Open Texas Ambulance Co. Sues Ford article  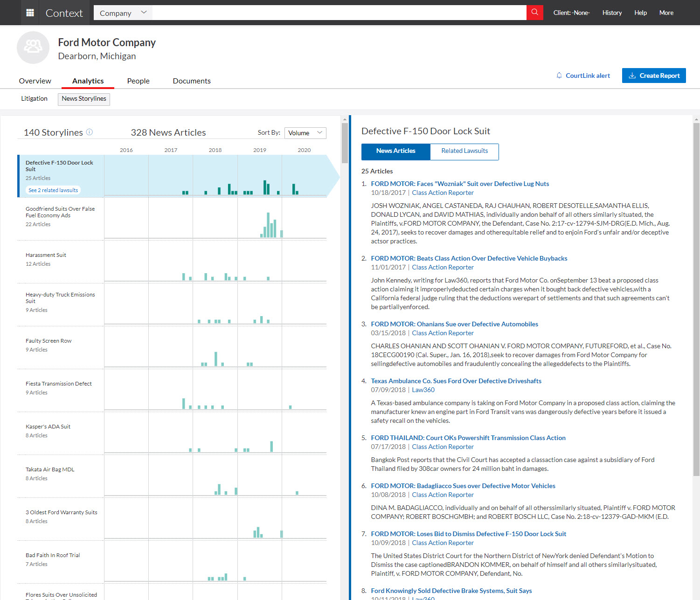click(456, 381)
